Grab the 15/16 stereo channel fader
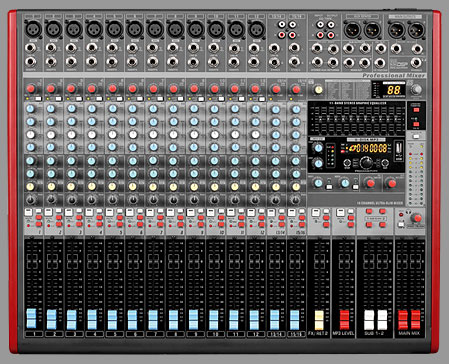This screenshot has height=364, width=449. click(295, 320)
